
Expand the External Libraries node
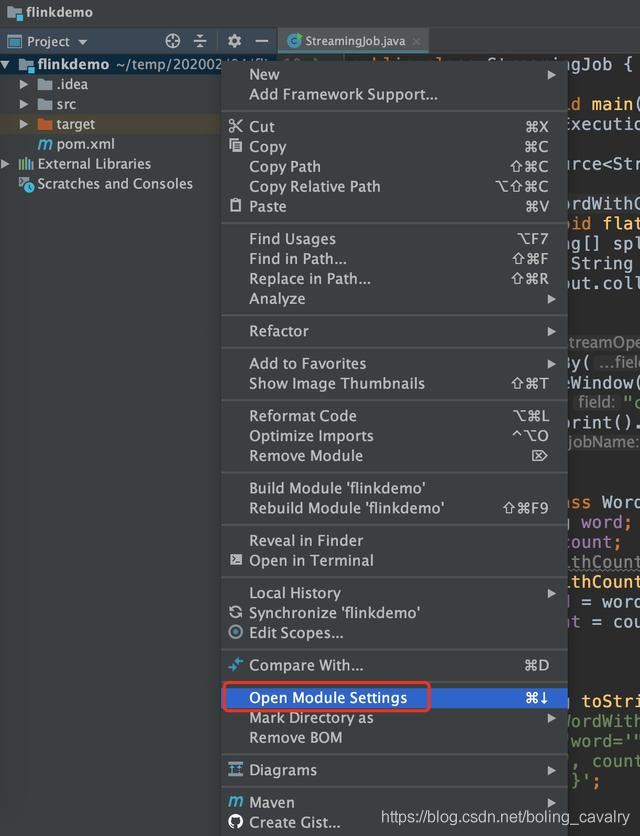click(x=7, y=164)
